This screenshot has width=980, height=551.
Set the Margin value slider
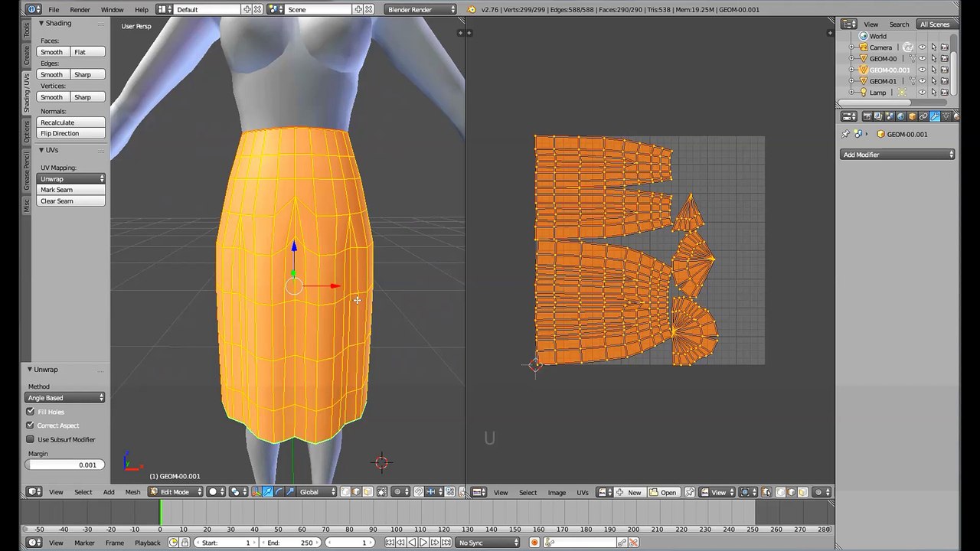pos(65,465)
